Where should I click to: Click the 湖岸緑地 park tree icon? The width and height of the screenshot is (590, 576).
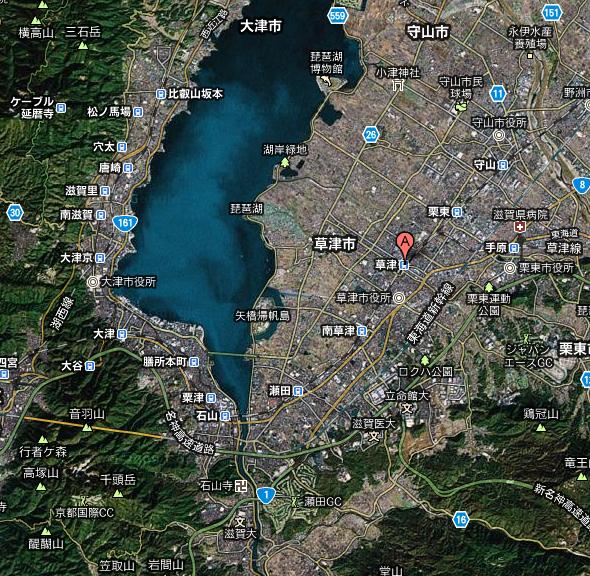click(x=285, y=163)
